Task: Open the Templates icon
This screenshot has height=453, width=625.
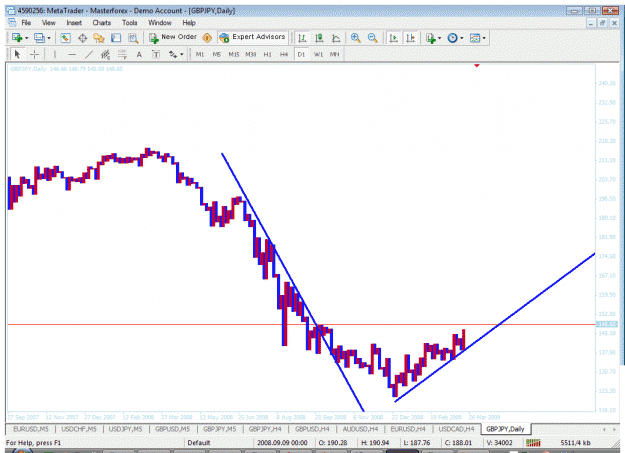Action: 475,38
